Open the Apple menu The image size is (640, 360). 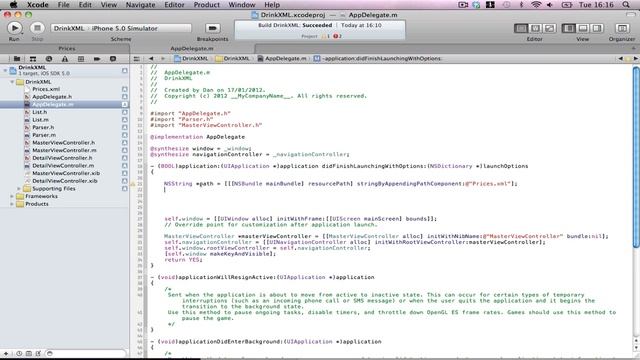tap(13, 5)
